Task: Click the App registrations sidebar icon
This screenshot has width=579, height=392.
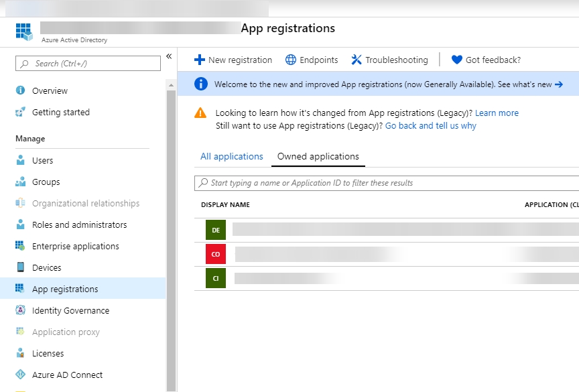Action: (x=20, y=288)
